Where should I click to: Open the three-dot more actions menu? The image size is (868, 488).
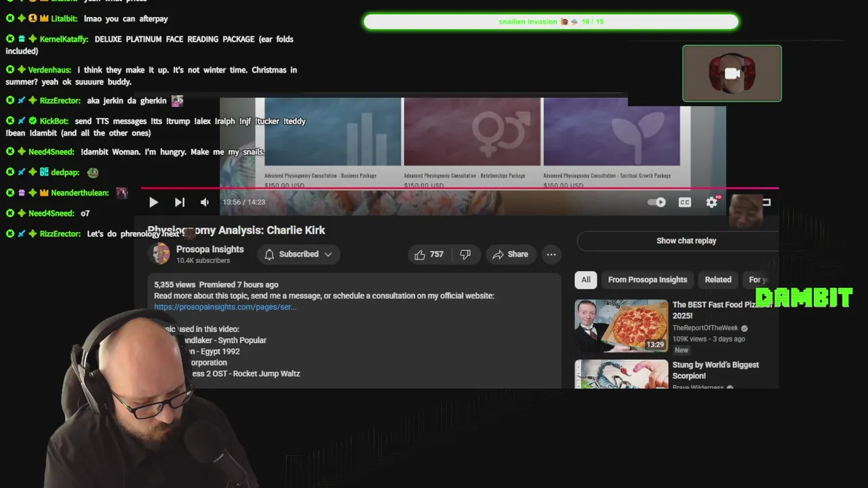pos(551,254)
